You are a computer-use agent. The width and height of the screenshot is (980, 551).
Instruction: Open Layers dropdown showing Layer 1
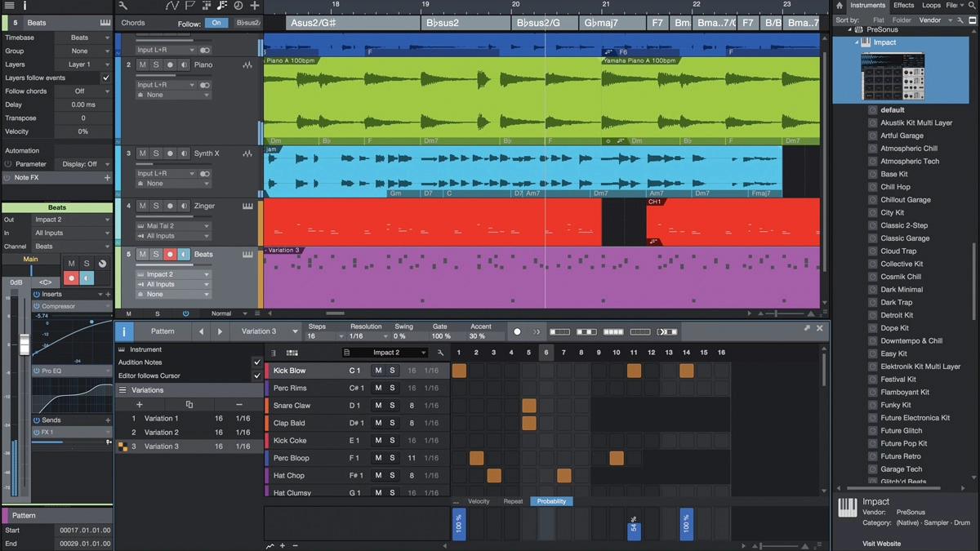[83, 64]
